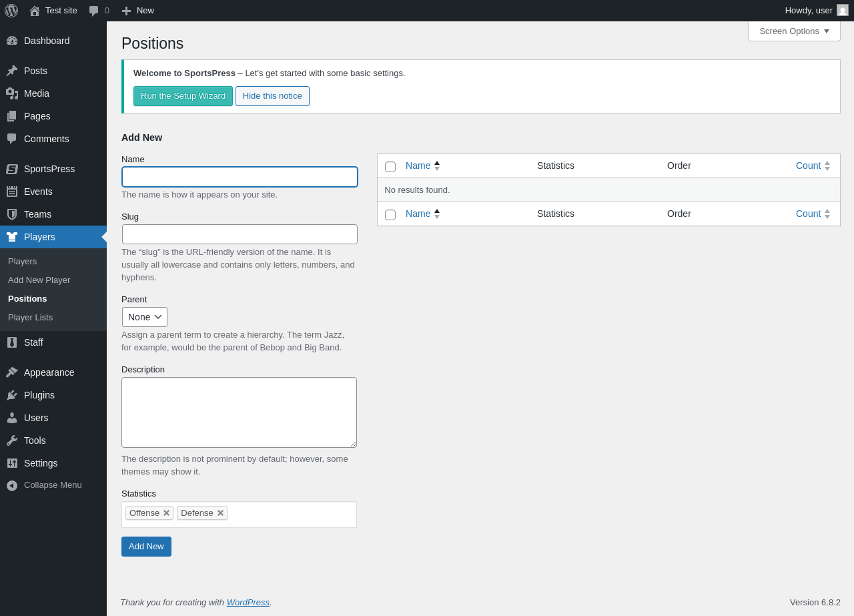Viewport: 854px width, 616px height.
Task: Sort by Count arrows in table footer
Action: click(x=827, y=214)
